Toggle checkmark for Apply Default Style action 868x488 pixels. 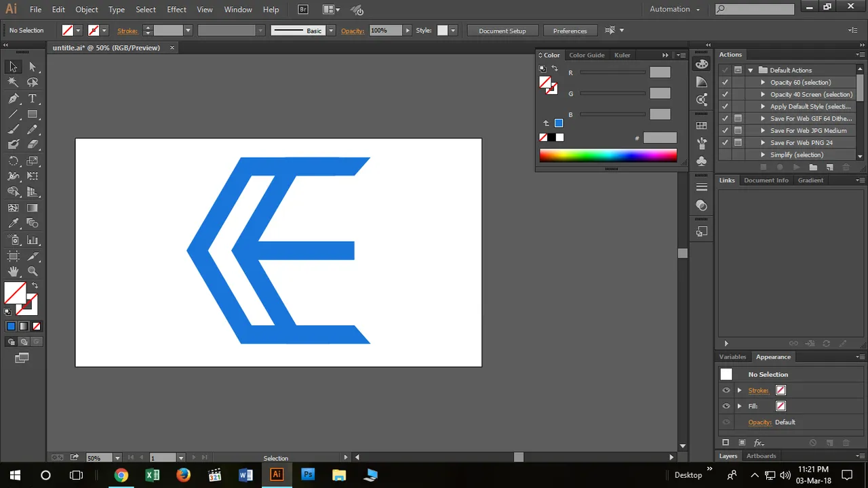725,106
